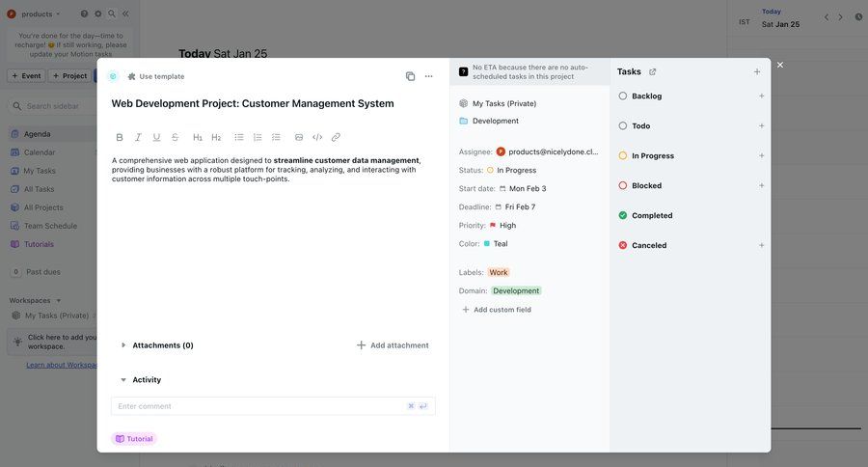Close the project modal
This screenshot has width=868, height=467.
pyautogui.click(x=780, y=65)
